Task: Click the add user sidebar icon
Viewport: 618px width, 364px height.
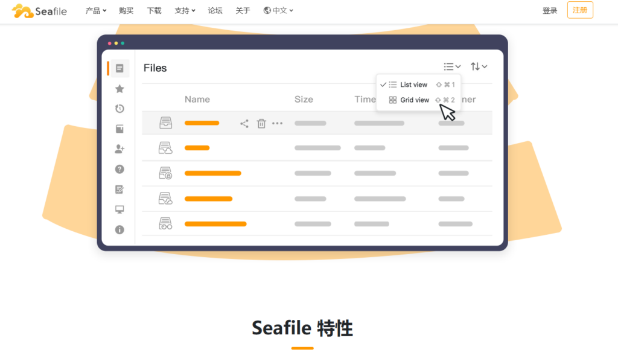Action: (119, 149)
